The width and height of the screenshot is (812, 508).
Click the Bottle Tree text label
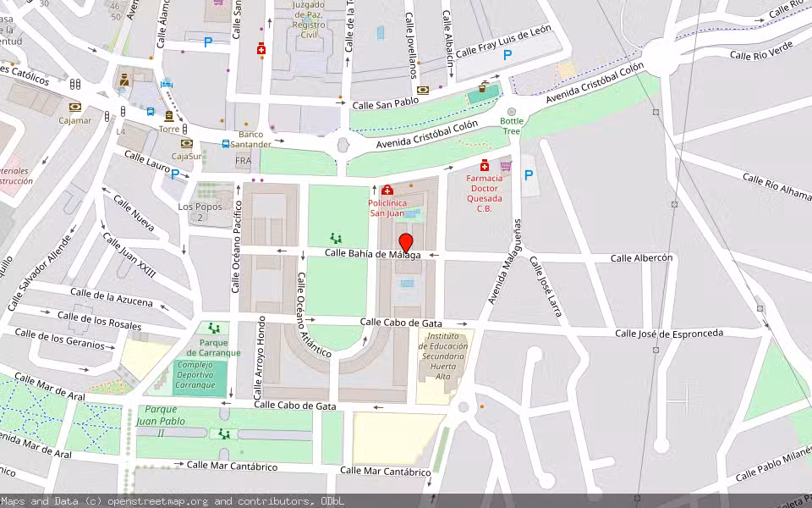pos(512,126)
